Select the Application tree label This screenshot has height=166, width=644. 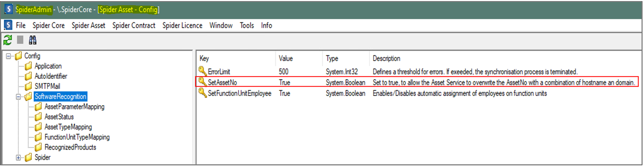tap(48, 66)
